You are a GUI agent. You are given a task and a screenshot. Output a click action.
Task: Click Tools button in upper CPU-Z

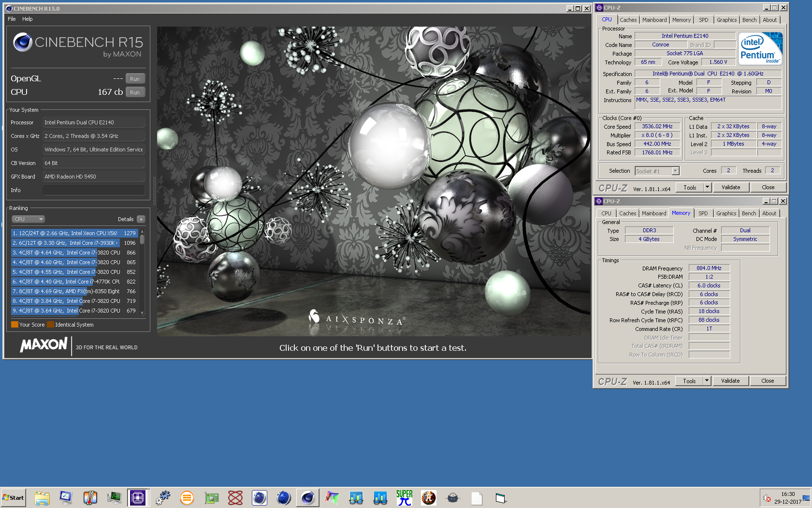tap(690, 187)
